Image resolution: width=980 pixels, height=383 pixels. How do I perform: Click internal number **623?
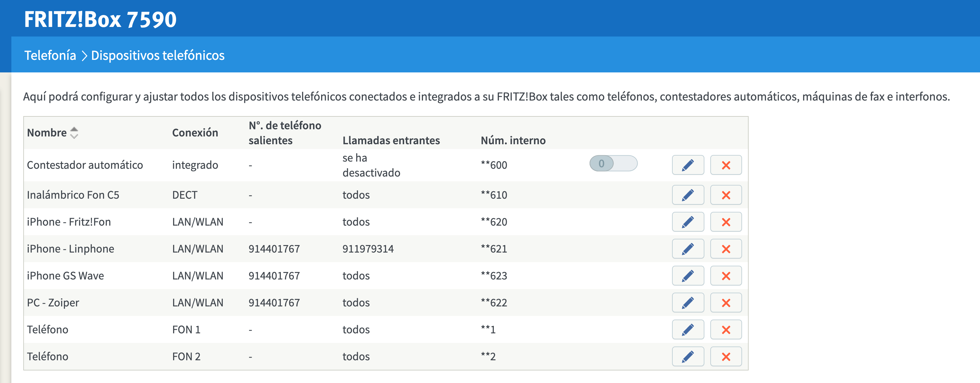pyautogui.click(x=494, y=276)
